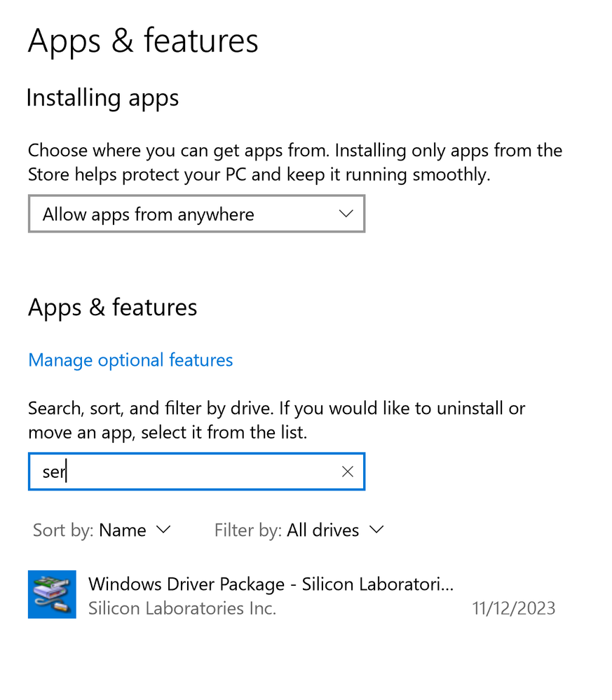Click the Installing apps section heading

(x=102, y=97)
